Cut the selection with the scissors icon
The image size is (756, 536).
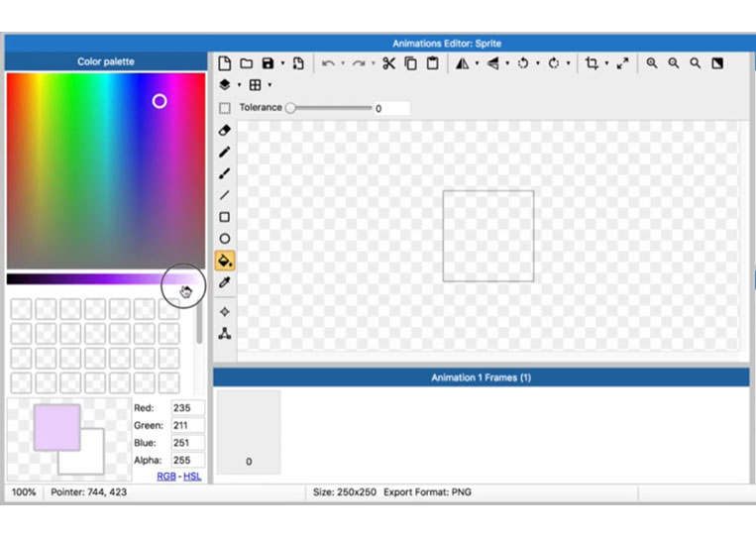click(388, 63)
